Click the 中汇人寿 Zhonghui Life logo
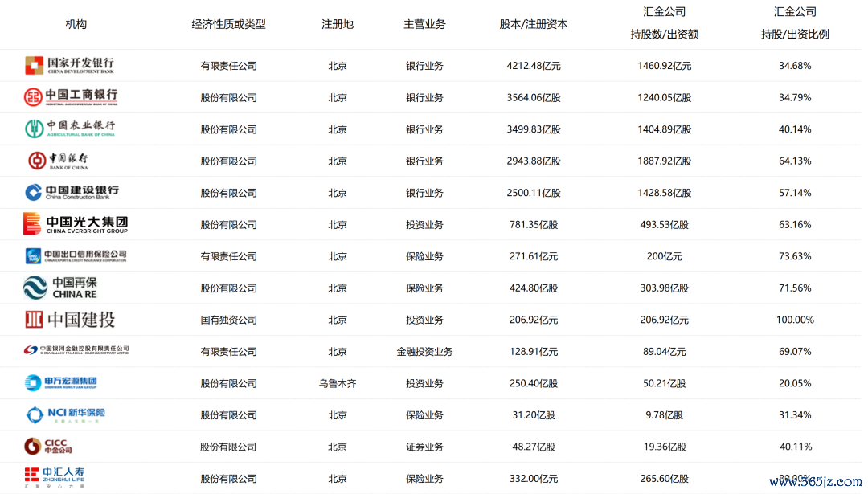868x494 pixels. click(x=55, y=477)
